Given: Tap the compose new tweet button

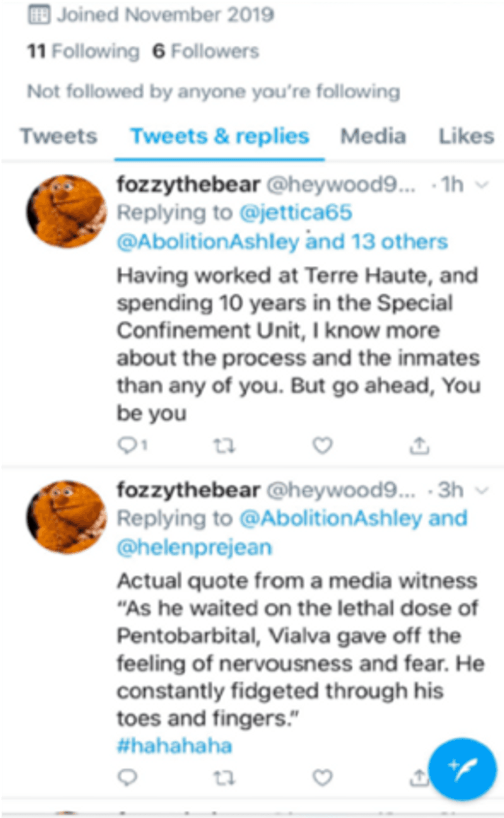Looking at the screenshot, I should pyautogui.click(x=462, y=768).
